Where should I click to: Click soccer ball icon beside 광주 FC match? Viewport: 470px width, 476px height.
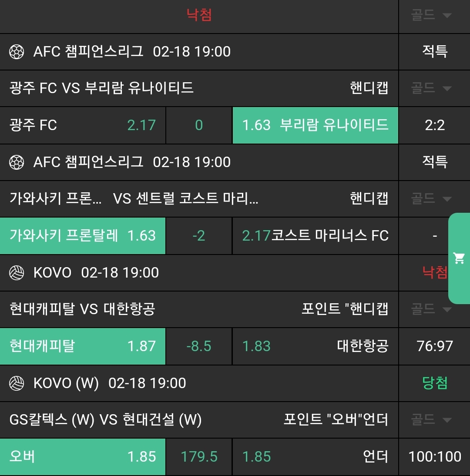point(17,52)
